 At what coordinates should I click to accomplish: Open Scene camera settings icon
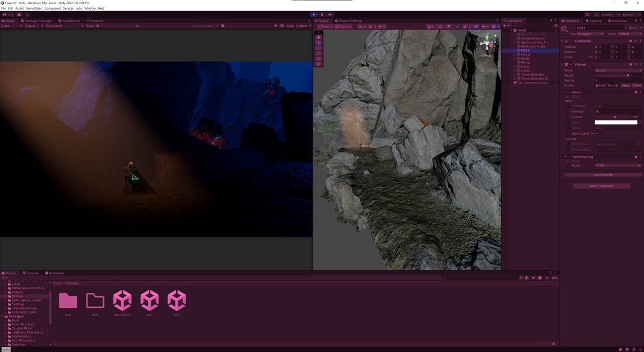[486, 26]
